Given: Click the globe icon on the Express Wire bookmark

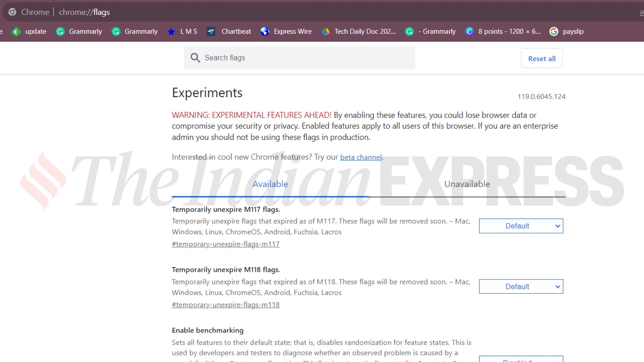Looking at the screenshot, I should [x=264, y=31].
